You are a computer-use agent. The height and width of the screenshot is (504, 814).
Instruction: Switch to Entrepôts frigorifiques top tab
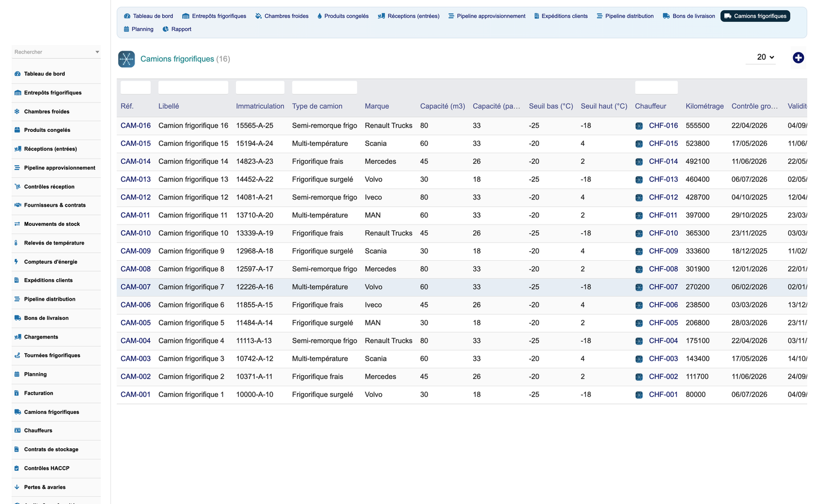(214, 16)
